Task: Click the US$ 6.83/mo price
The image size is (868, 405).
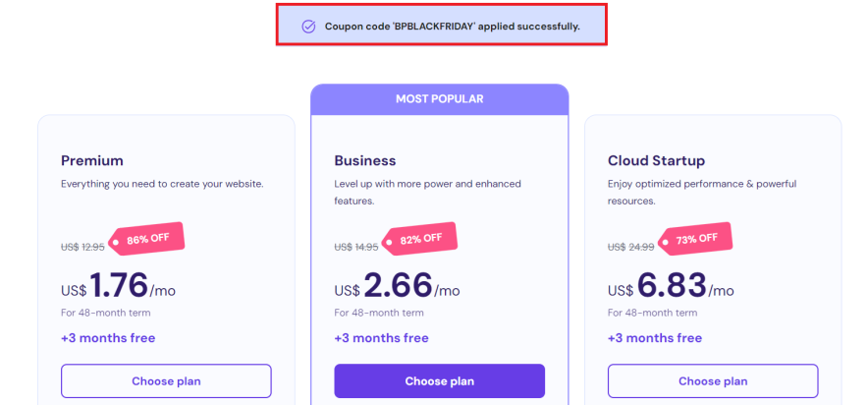Action: click(x=671, y=287)
